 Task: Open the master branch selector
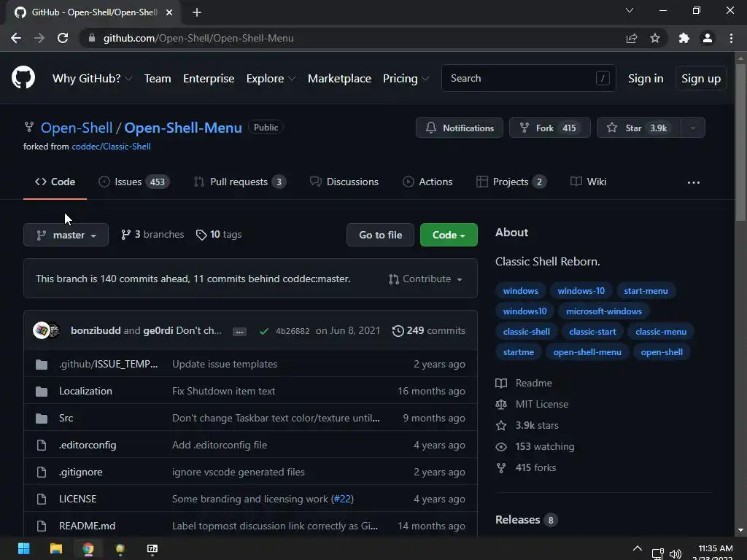click(66, 235)
